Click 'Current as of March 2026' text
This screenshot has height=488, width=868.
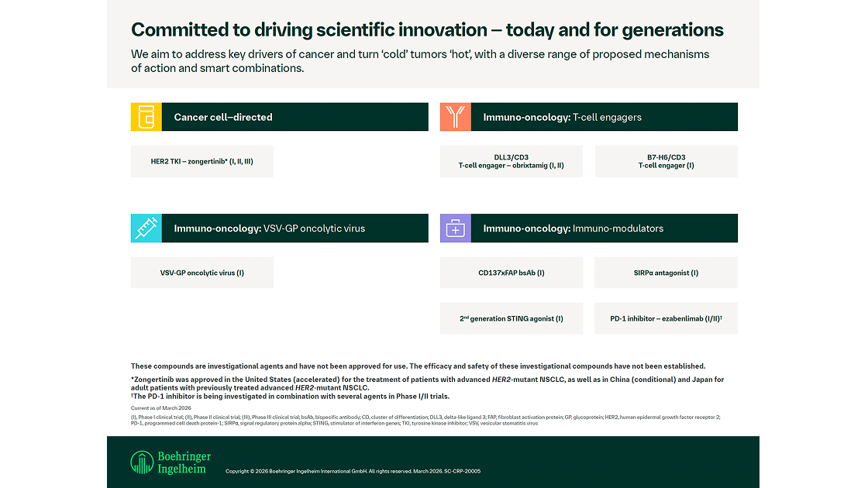[161, 408]
